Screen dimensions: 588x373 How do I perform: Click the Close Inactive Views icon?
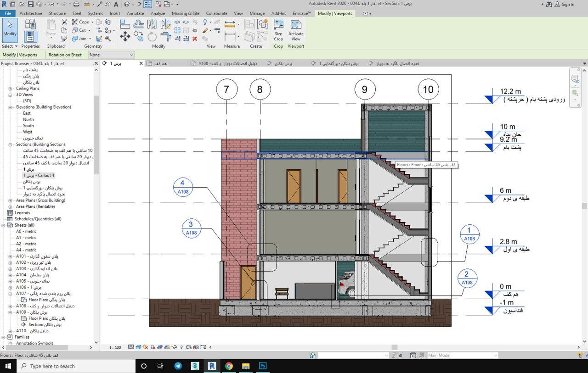click(158, 4)
